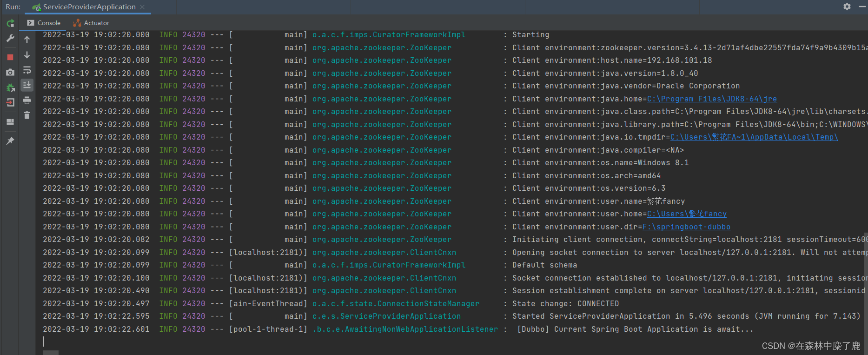Screen dimensions: 868x355
Task: Rerun ServiceProviderApplication with the green rerun icon
Action: pyautogui.click(x=10, y=23)
